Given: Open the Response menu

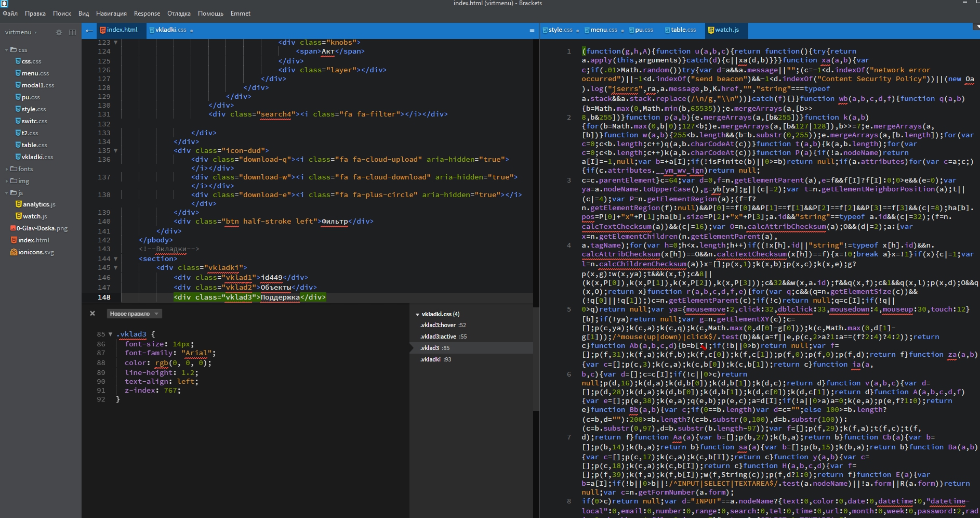Looking at the screenshot, I should tap(147, 14).
